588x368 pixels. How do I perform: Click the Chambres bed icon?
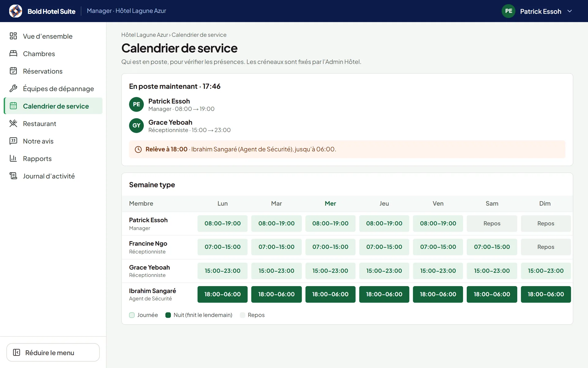13,54
